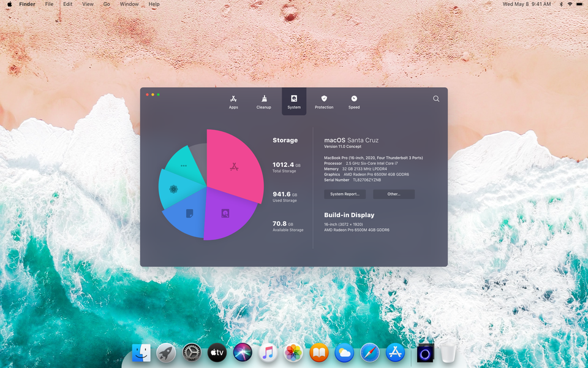Open the View menu

pyautogui.click(x=88, y=4)
